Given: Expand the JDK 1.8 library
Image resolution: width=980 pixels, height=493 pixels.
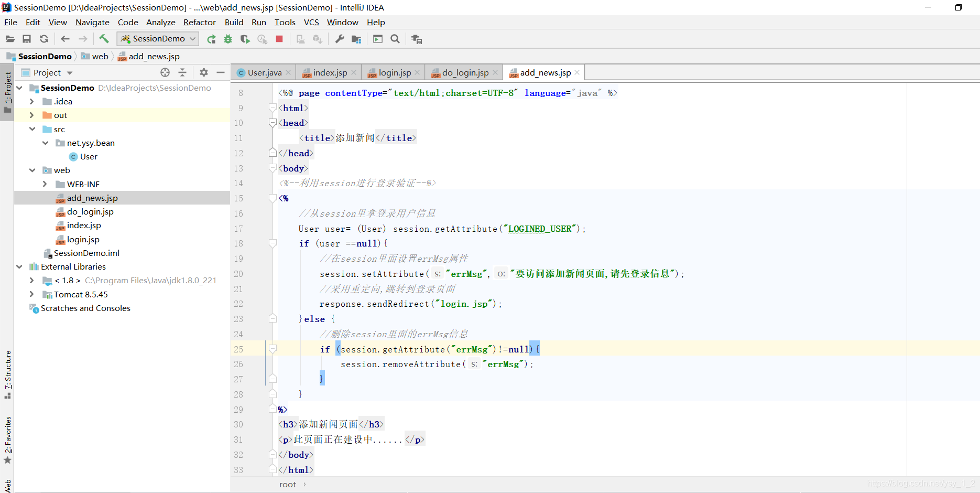Looking at the screenshot, I should pyautogui.click(x=32, y=281).
